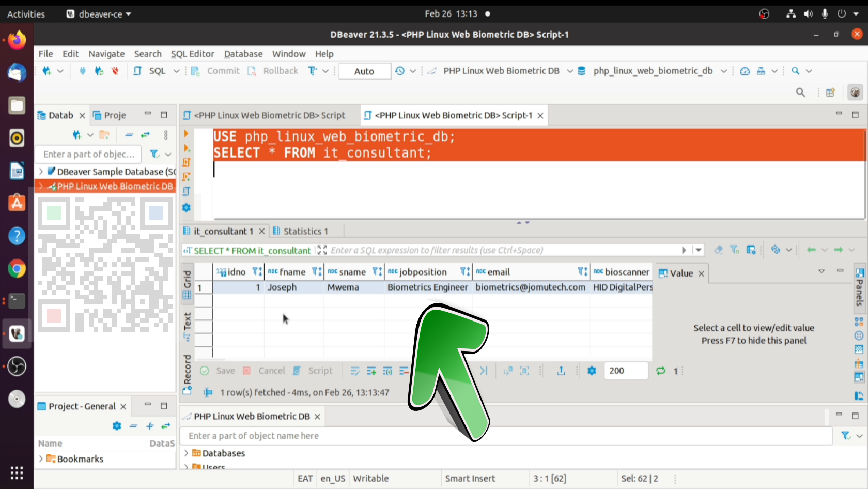The image size is (868, 489).
Task: Click the Firefox icon in the dock
Action: coord(17,40)
